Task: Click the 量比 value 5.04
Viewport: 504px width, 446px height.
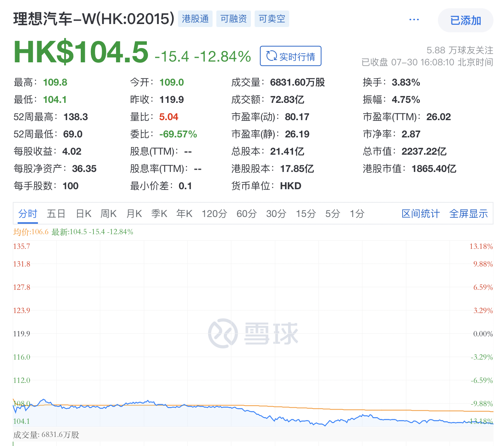Action: [x=169, y=117]
